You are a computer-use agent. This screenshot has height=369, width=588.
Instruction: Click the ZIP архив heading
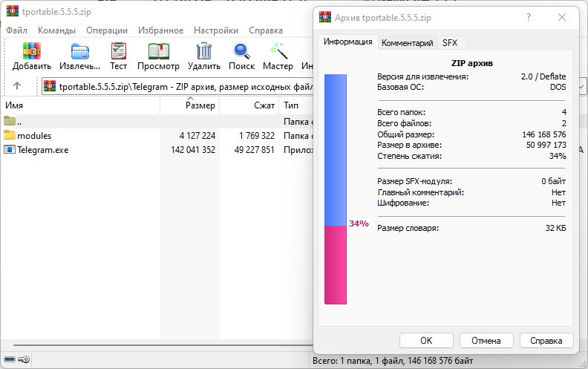tap(471, 63)
